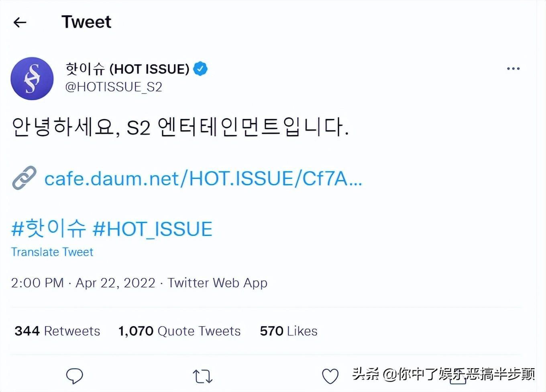Open the #핫이슈 hashtag

[x=49, y=229]
